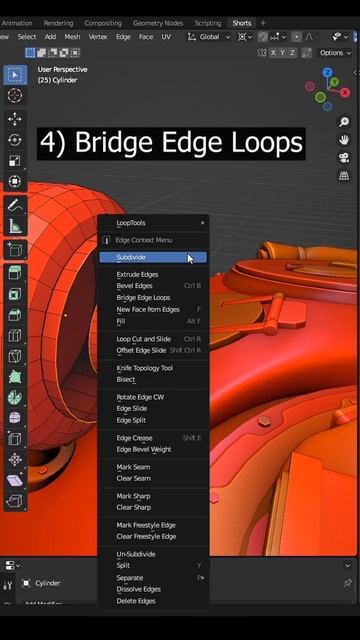The width and height of the screenshot is (360, 640).
Task: Select the Inset Faces tool
Action: click(15, 294)
